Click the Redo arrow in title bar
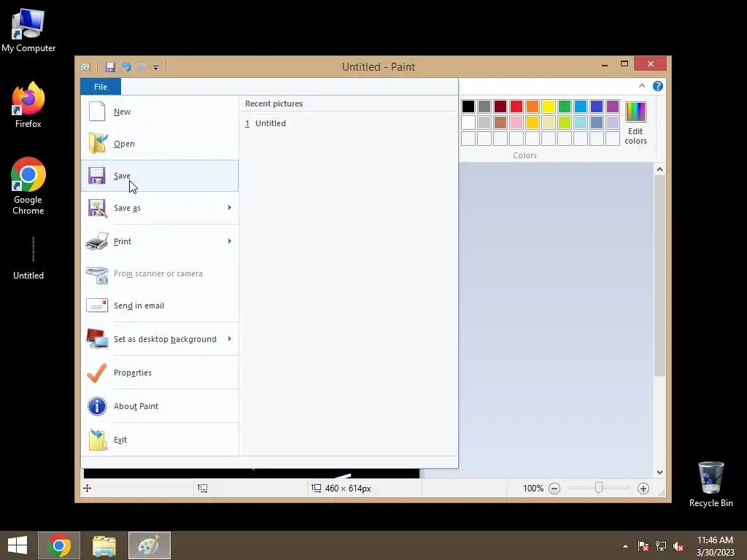747x560 pixels. [142, 66]
